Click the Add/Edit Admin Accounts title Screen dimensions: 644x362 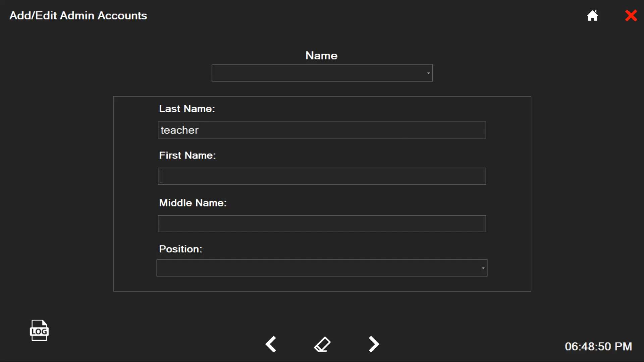coord(78,16)
